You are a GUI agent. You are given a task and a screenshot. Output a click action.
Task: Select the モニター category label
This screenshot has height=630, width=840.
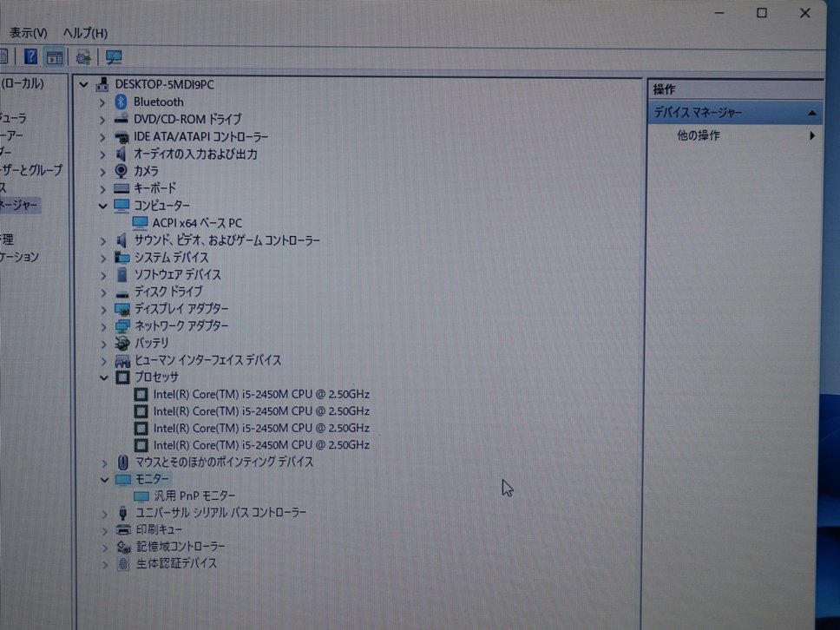(152, 479)
